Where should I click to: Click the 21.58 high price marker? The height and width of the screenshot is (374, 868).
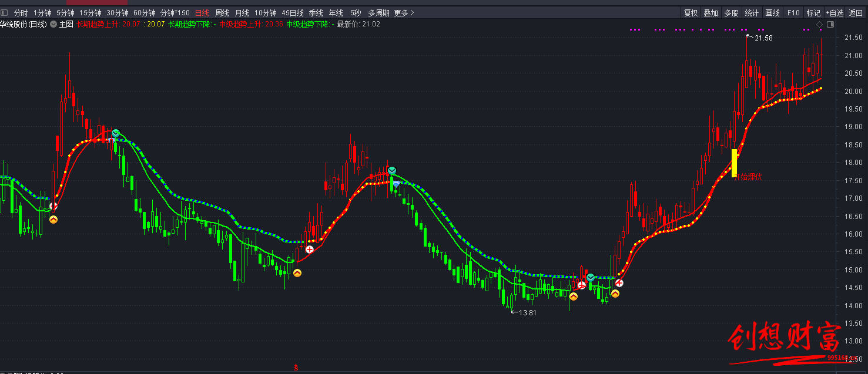[763, 38]
